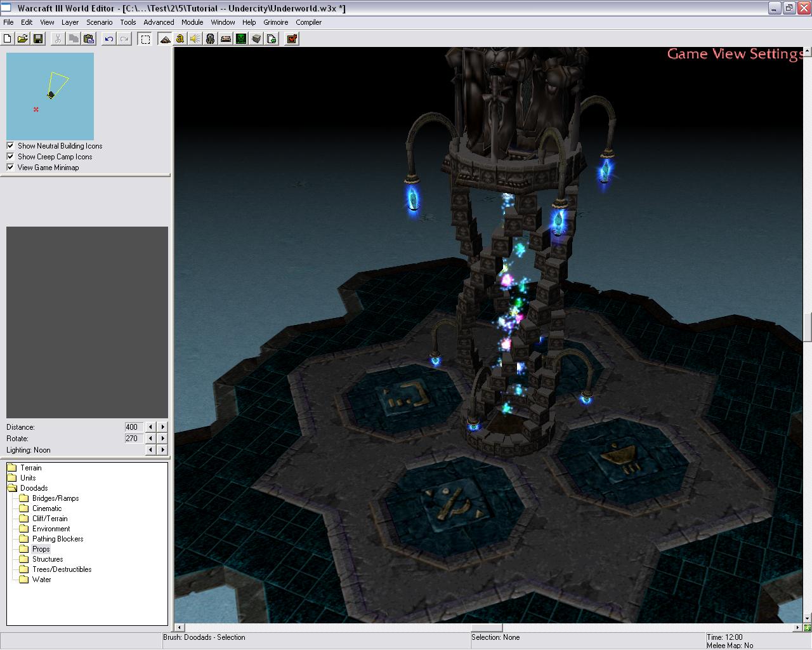Open the Window menu
This screenshot has height=650, width=812.
click(223, 22)
